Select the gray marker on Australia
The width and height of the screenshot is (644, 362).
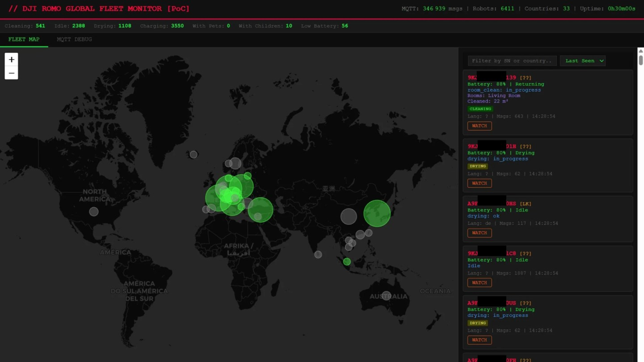tap(386, 296)
